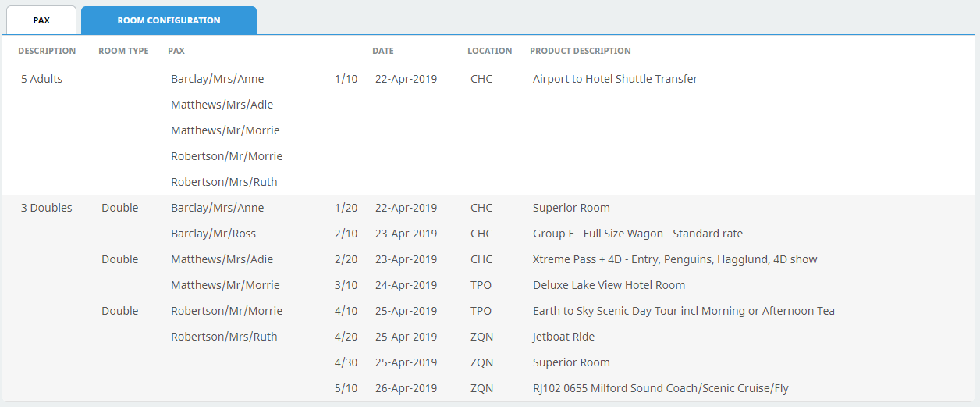Click the 26-Apr-2019 date
This screenshot has height=407, width=980.
406,388
